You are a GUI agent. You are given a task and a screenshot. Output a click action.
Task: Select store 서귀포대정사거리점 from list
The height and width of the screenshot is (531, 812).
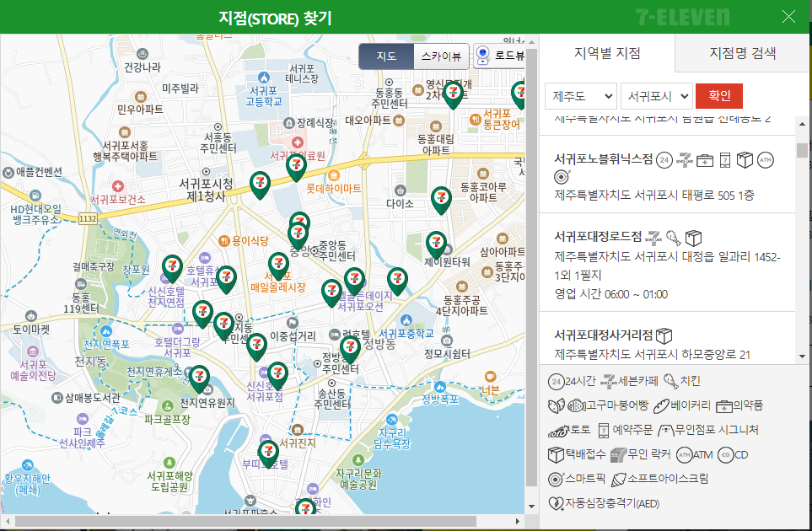click(x=603, y=335)
